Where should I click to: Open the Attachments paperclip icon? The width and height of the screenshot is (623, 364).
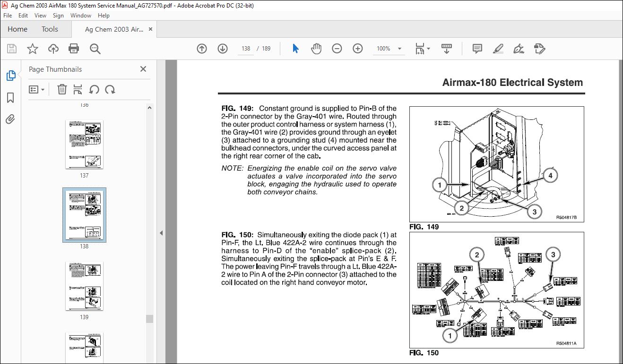click(x=10, y=119)
